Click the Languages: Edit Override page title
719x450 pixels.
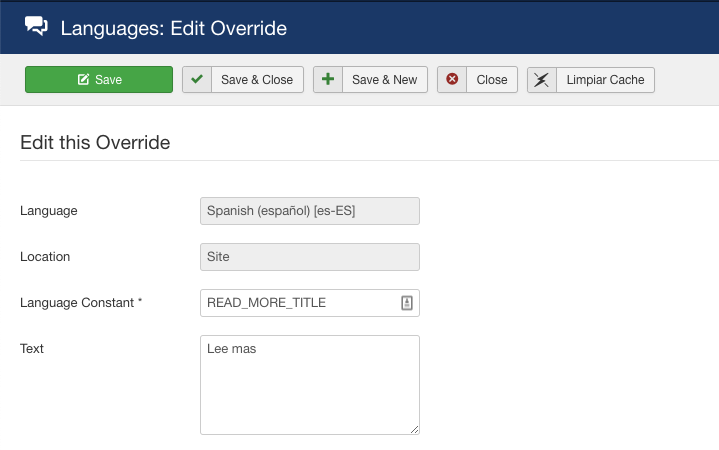(174, 28)
